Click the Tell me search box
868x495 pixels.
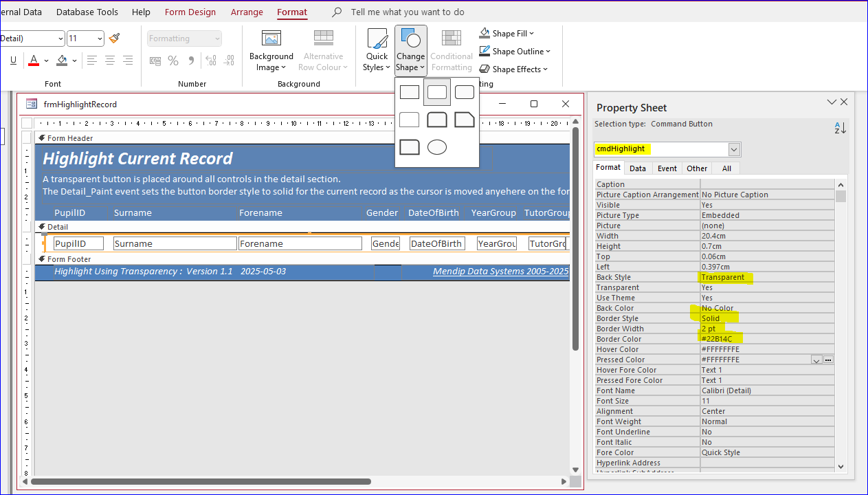(408, 12)
